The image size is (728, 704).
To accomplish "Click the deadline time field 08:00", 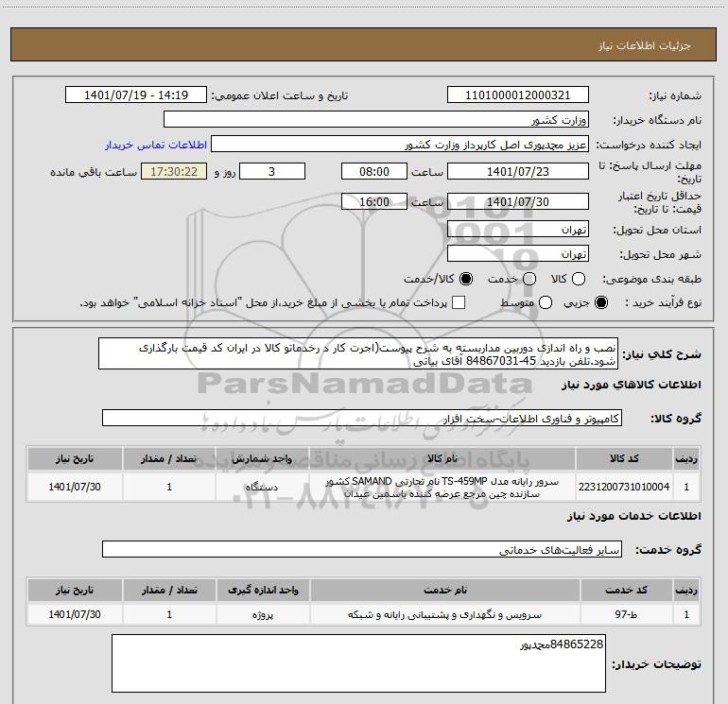I will [x=374, y=171].
